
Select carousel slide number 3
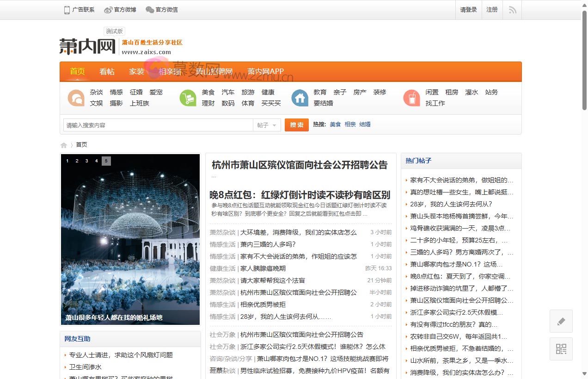point(86,161)
